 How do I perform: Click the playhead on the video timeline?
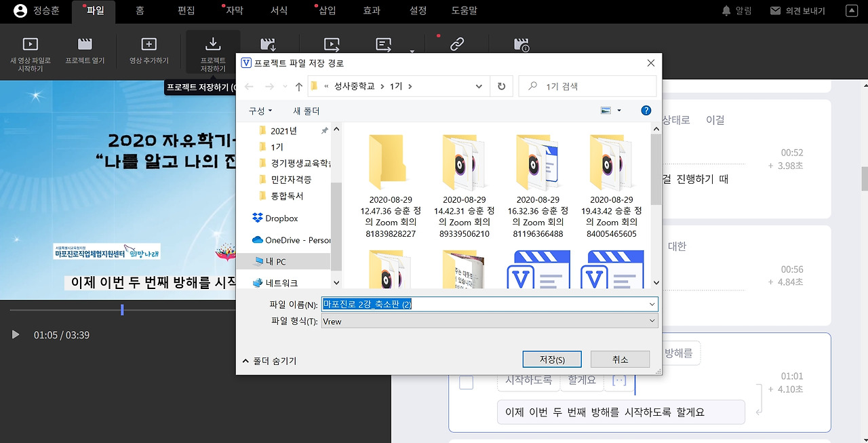(122, 309)
